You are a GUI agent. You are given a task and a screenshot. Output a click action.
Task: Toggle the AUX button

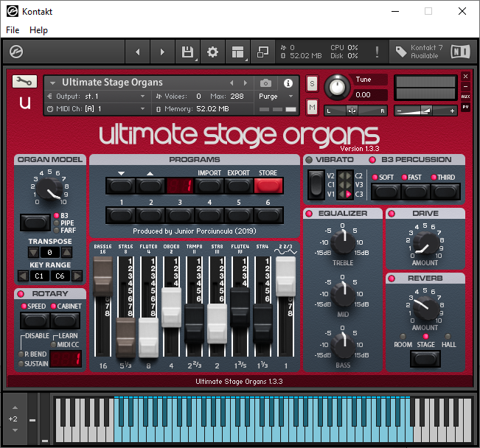465,97
